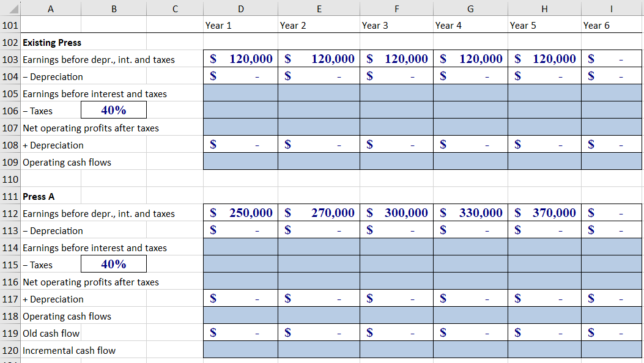Select row 107 'Net operating profits after taxes' label
The image size is (644, 363).
click(x=91, y=128)
